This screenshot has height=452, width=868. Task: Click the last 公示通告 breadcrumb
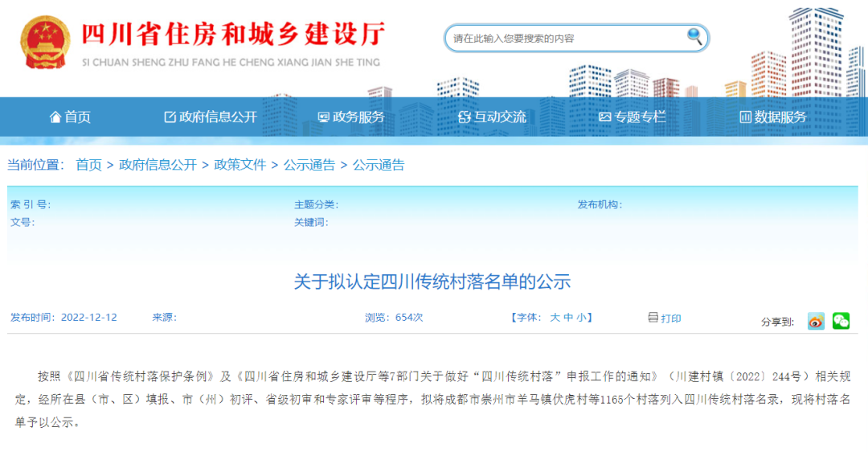click(379, 165)
